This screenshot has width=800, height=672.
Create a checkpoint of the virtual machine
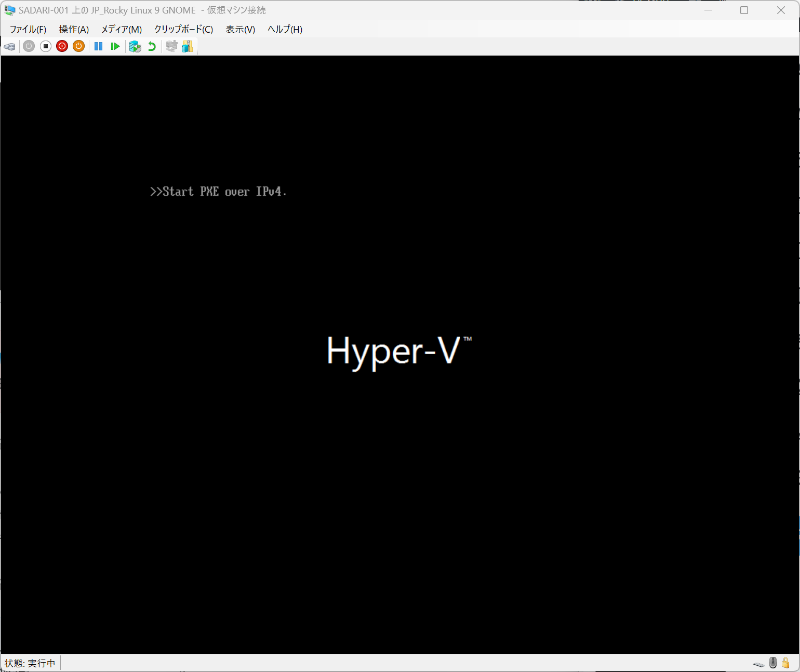(135, 46)
